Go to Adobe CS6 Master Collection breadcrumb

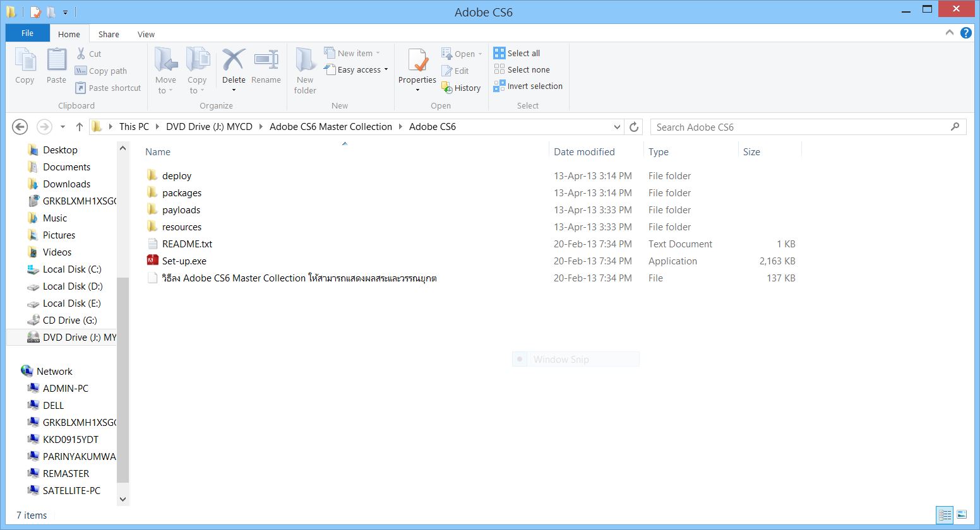coord(331,127)
